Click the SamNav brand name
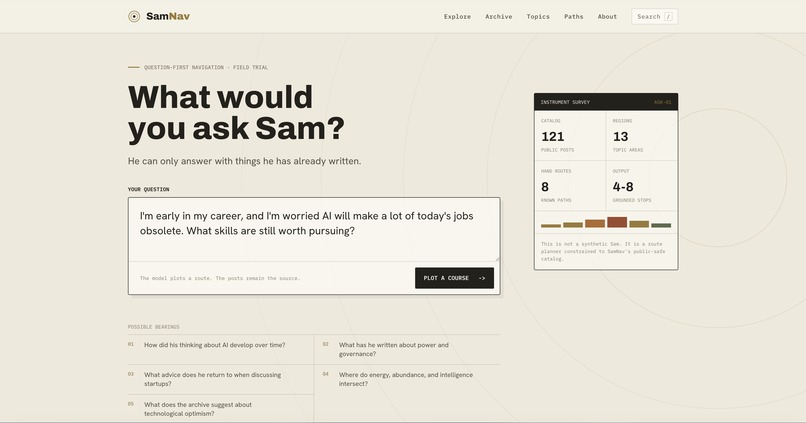This screenshot has width=806, height=423. pos(168,16)
